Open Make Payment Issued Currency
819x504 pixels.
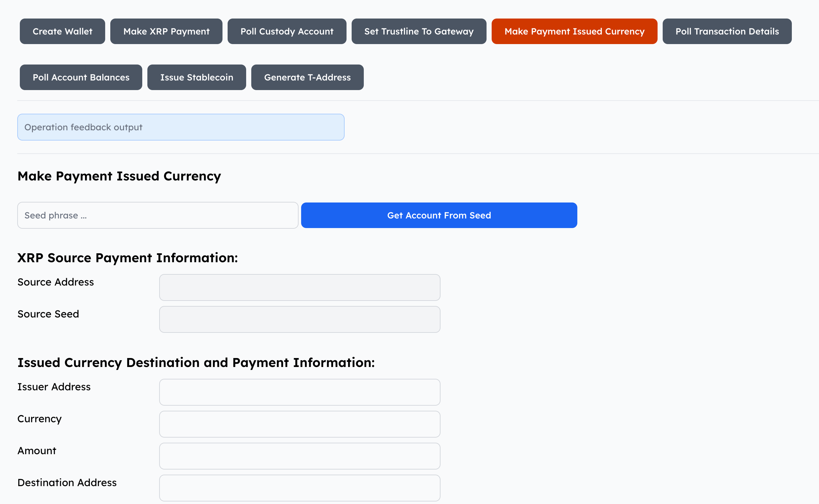(x=574, y=31)
